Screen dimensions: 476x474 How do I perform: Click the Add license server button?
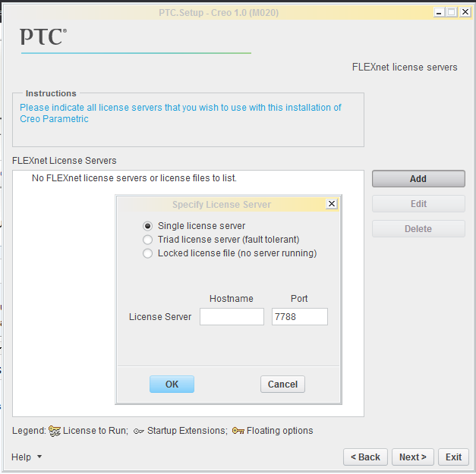coord(418,179)
